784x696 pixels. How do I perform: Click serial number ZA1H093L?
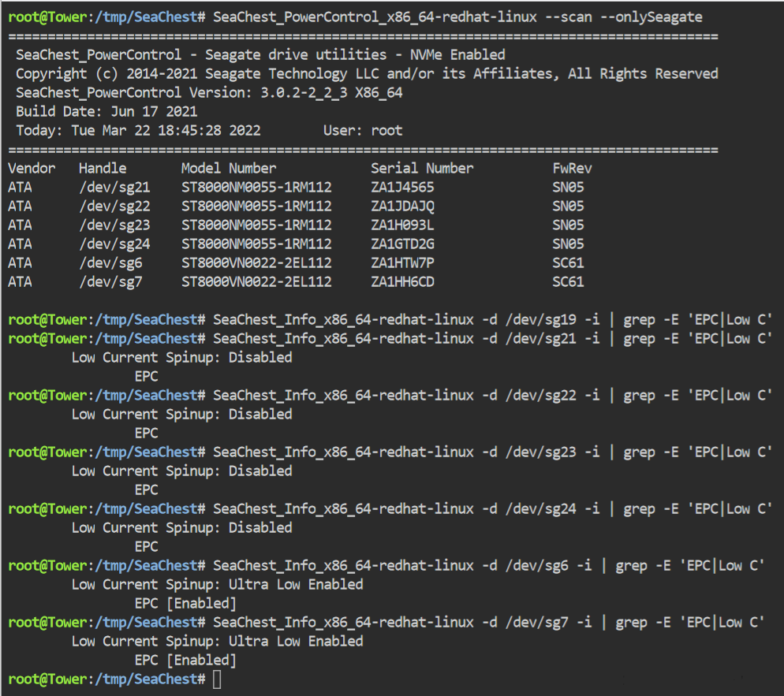pyautogui.click(x=402, y=225)
